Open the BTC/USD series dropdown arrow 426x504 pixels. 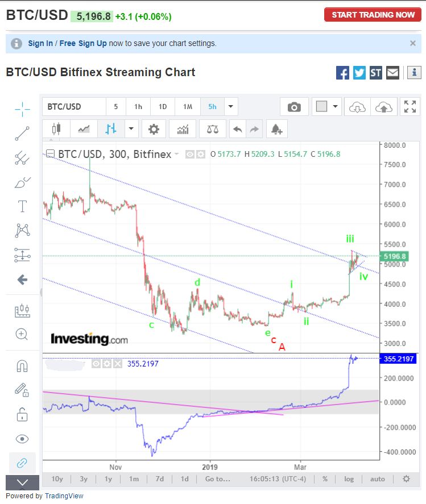pyautogui.click(x=177, y=154)
